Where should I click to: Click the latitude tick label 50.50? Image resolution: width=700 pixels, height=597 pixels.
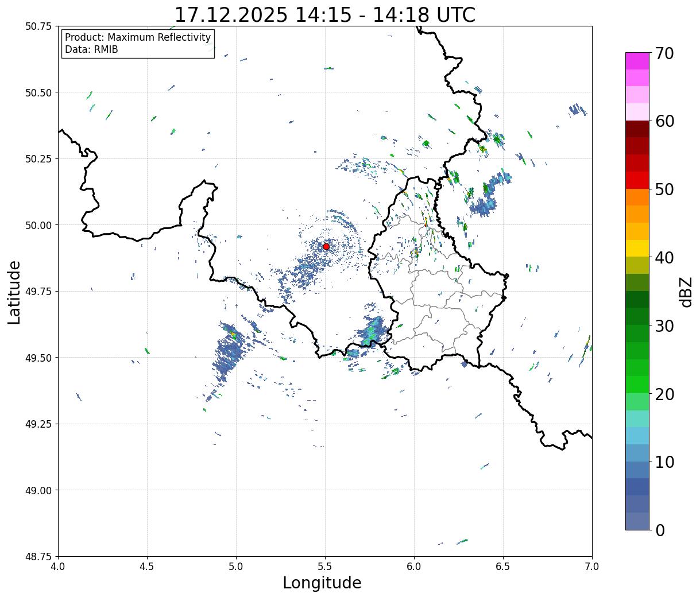tap(38, 92)
